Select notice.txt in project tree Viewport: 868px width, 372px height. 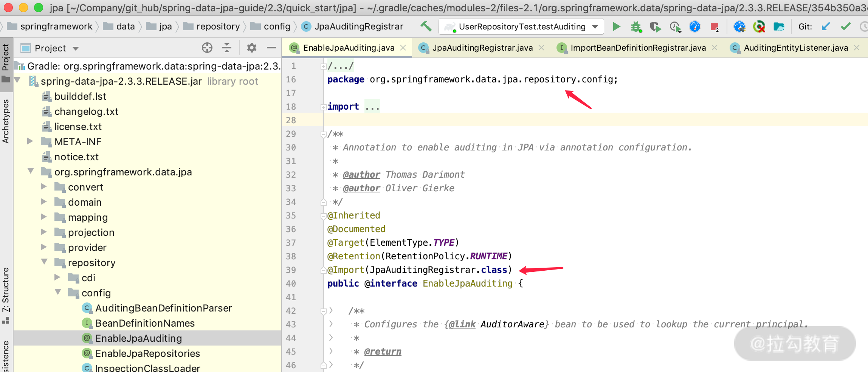[76, 157]
